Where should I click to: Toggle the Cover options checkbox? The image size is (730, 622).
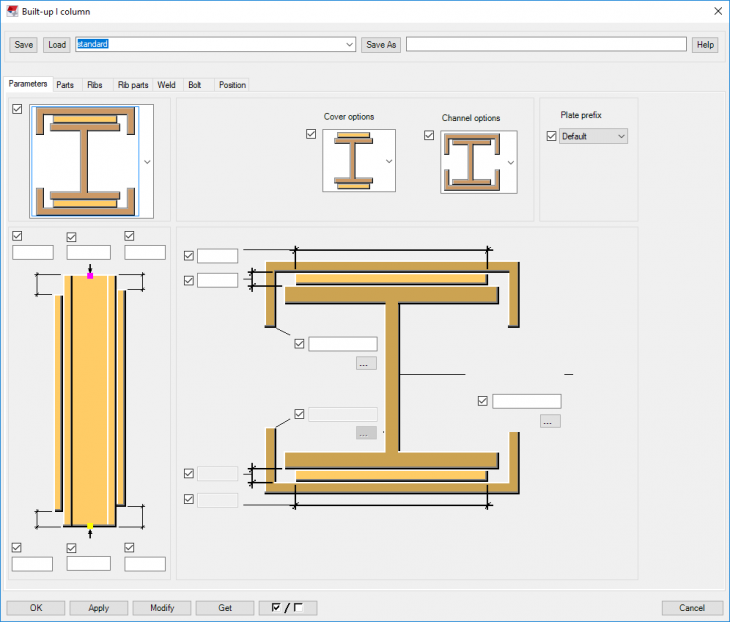tap(311, 134)
